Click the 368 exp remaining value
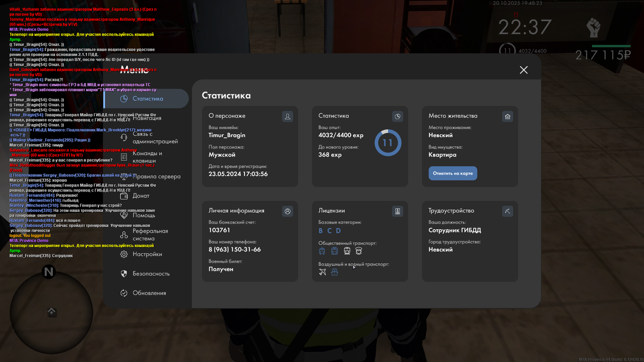644x362 pixels. click(x=330, y=155)
